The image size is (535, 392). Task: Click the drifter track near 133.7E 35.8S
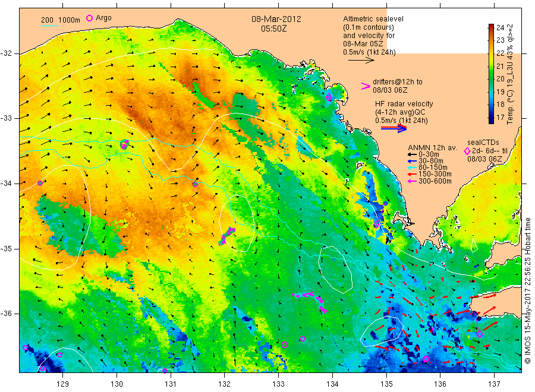pyautogui.click(x=310, y=302)
